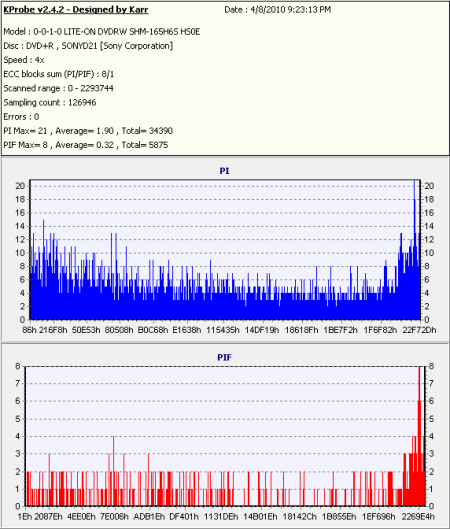
Task: Click the 22F72Dh label on PI axis
Action: [419, 330]
